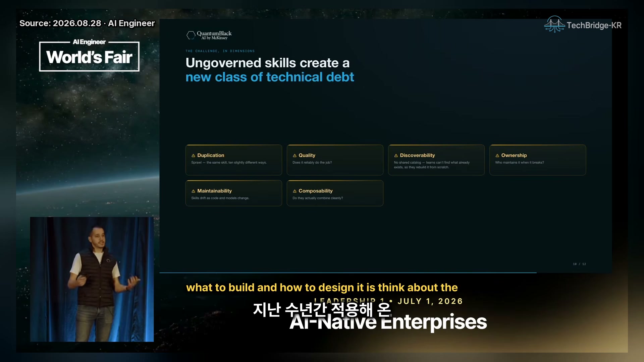644x362 pixels.
Task: Click 'Ungoverned skills create a' heading
Action: tap(267, 63)
